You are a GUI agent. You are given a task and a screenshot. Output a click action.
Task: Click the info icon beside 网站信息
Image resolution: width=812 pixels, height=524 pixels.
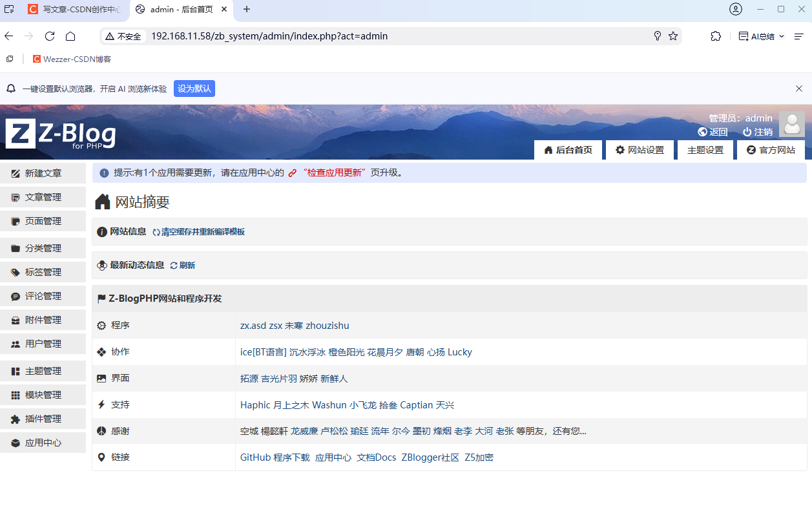click(x=102, y=231)
